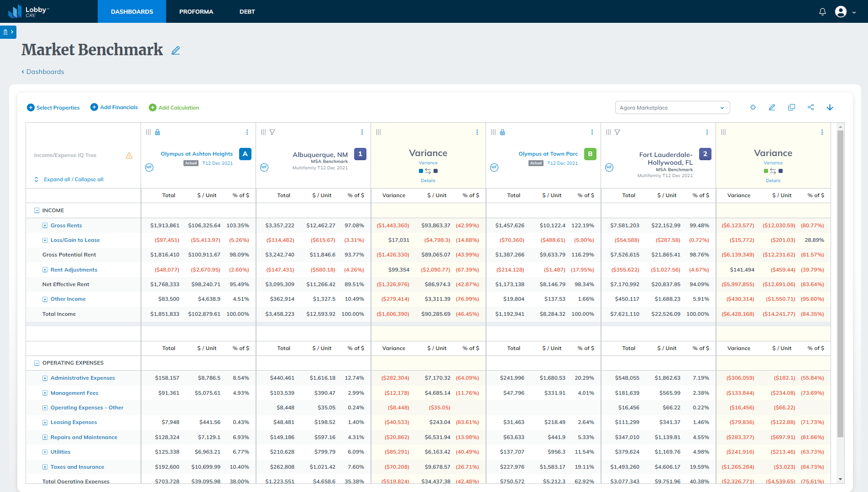Collapse the INCOME section
The width and height of the screenshot is (868, 492).
coord(36,210)
